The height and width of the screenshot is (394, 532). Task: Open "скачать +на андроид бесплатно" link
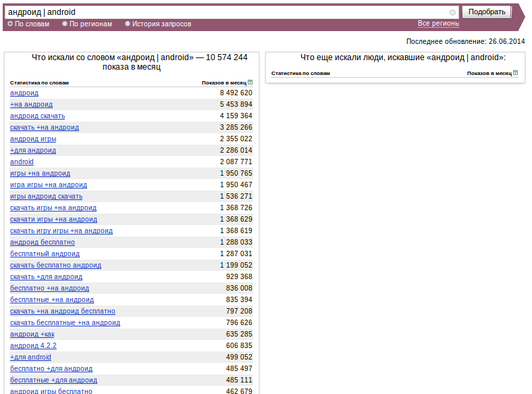tap(63, 311)
